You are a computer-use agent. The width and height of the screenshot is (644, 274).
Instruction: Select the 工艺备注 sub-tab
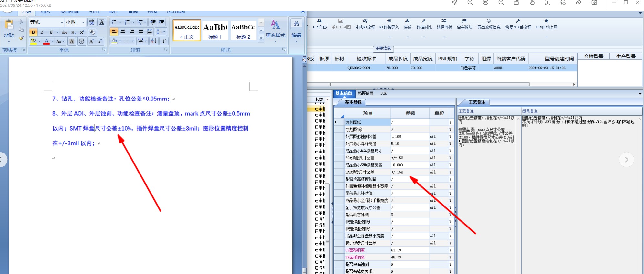click(477, 102)
